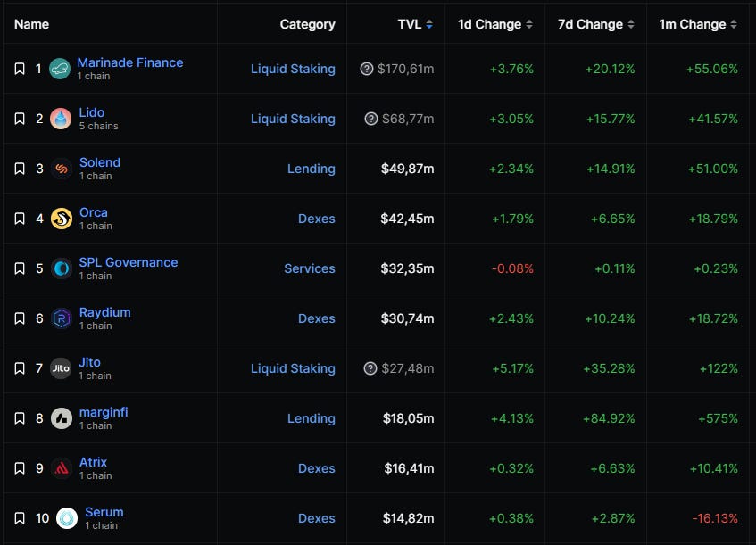This screenshot has width=756, height=545.
Task: Click TVL value $14,82m
Action: pos(409,518)
